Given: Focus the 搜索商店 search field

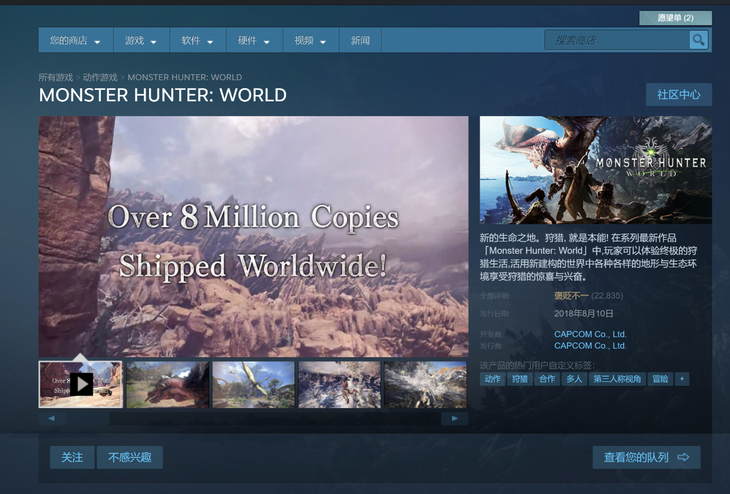Looking at the screenshot, I should click(617, 40).
